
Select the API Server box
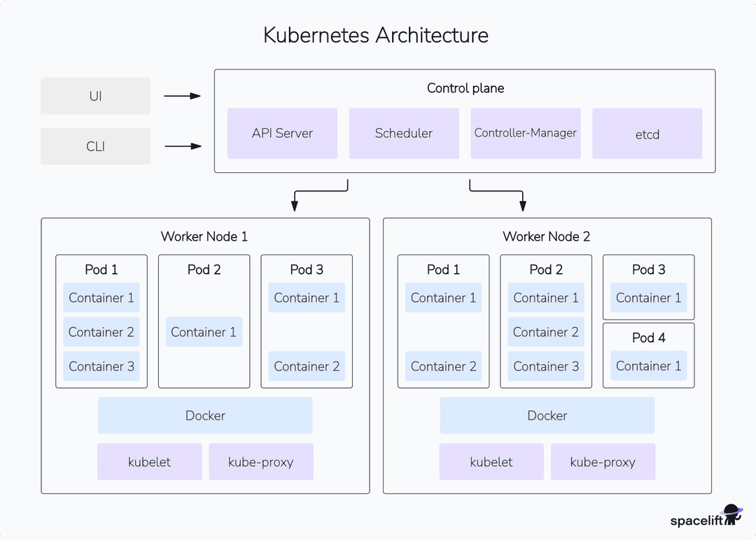coord(282,133)
